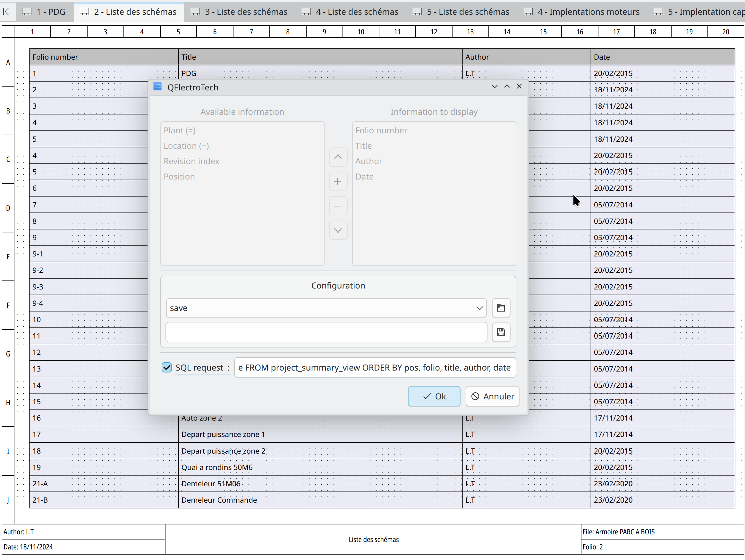
Task: Click the plus add-information button
Action: (338, 182)
